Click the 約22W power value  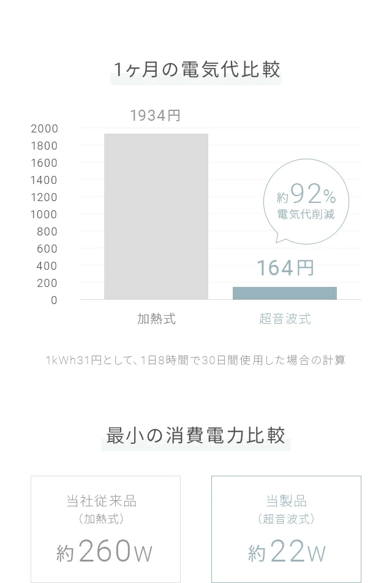coord(287,551)
